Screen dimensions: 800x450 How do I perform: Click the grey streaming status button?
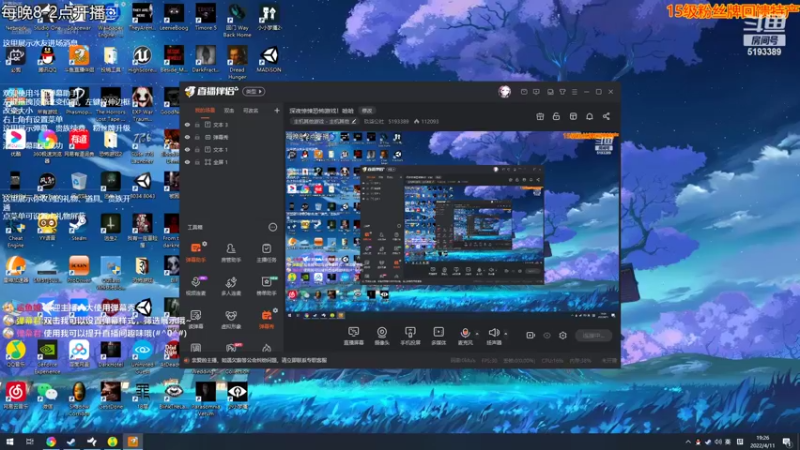point(593,335)
